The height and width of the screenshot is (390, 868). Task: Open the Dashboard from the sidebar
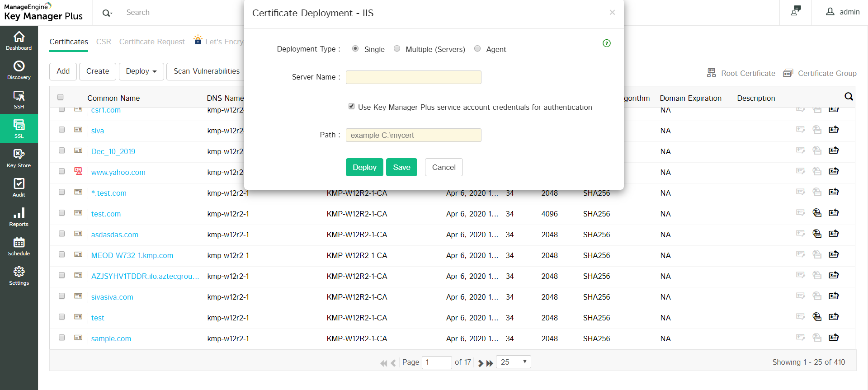[19, 41]
